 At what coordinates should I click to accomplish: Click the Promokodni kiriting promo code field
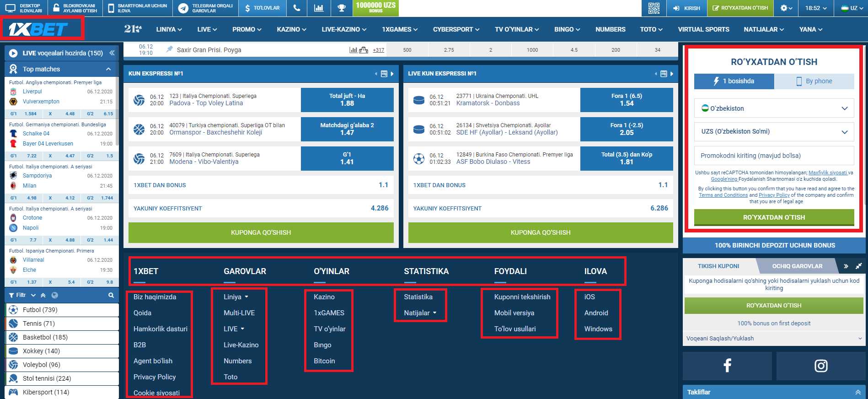(774, 156)
